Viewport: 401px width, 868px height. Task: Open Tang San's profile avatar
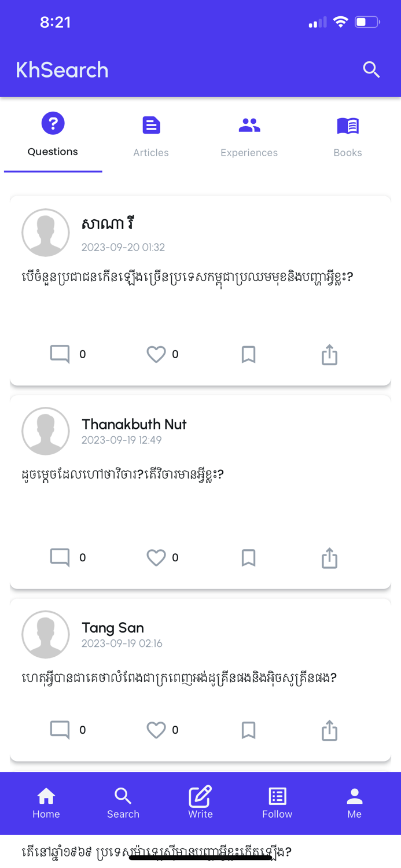(46, 634)
